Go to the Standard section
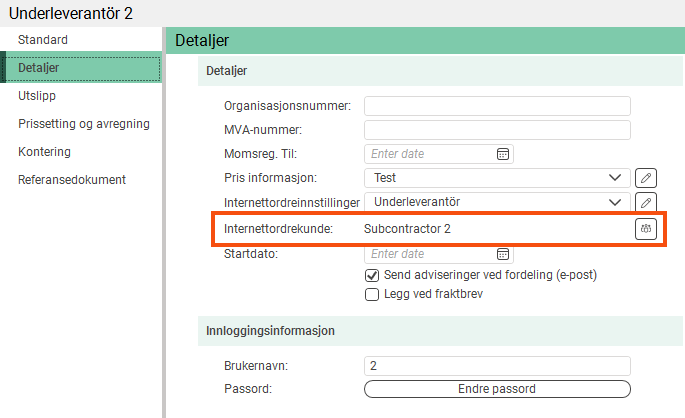685x418 pixels. coord(43,40)
